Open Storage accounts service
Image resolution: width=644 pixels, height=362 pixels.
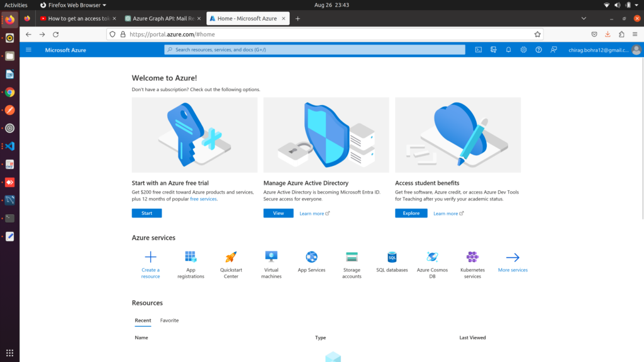(352, 265)
